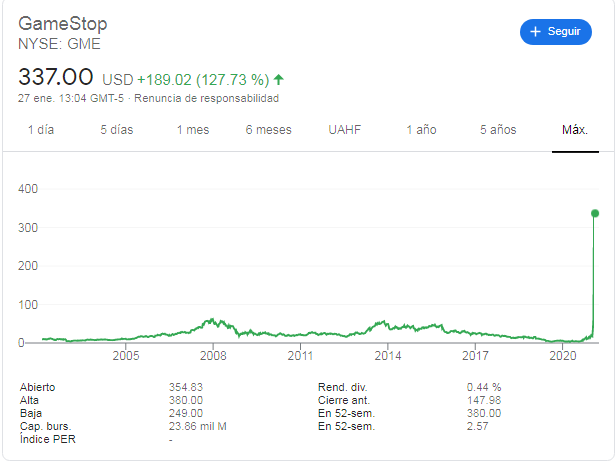Click the 2014 label on the time axis
Image resolution: width=615 pixels, height=465 pixels.
(x=388, y=355)
